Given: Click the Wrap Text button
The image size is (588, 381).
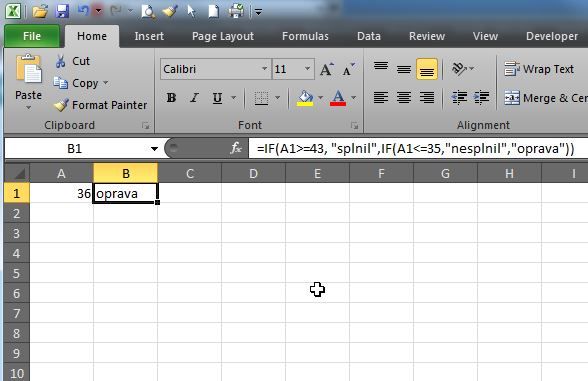Looking at the screenshot, I should pyautogui.click(x=539, y=69).
